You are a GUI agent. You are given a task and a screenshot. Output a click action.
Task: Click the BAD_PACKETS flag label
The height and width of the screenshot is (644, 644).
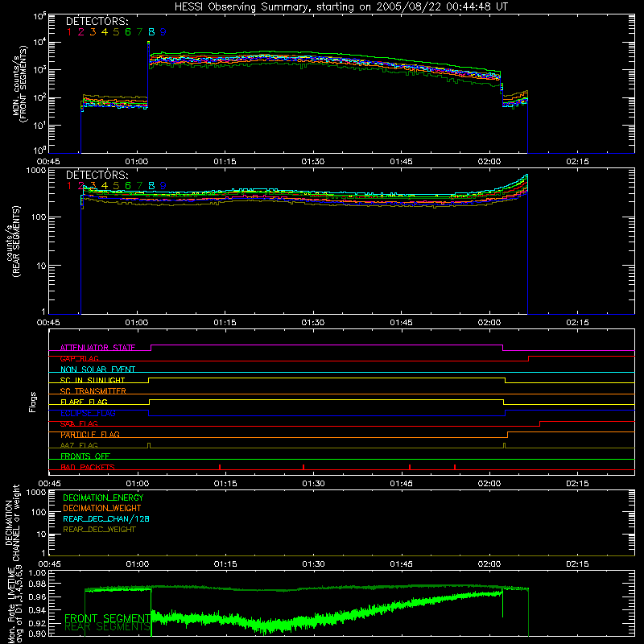pos(88,467)
